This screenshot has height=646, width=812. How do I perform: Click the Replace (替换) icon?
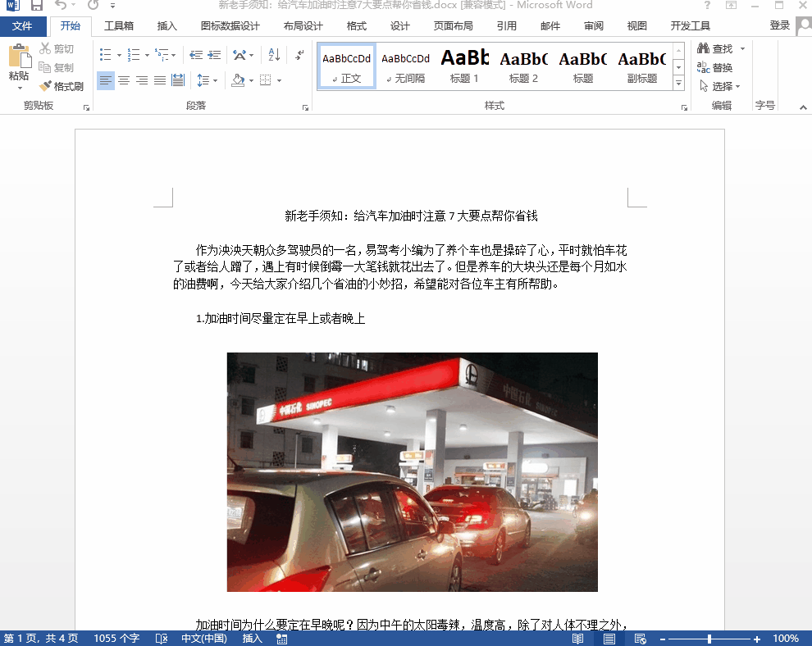point(704,66)
